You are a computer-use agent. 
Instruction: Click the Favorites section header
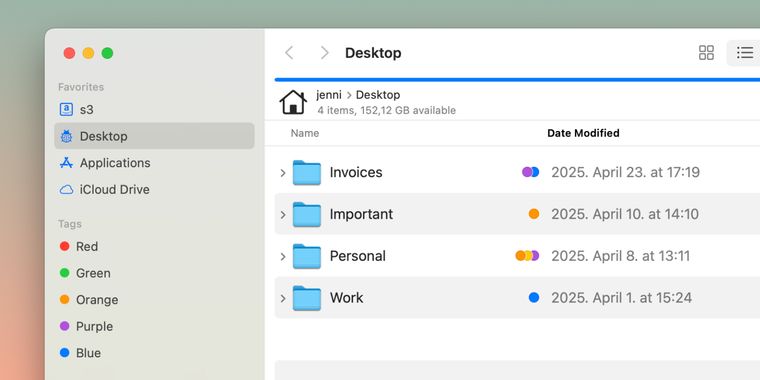(x=81, y=87)
